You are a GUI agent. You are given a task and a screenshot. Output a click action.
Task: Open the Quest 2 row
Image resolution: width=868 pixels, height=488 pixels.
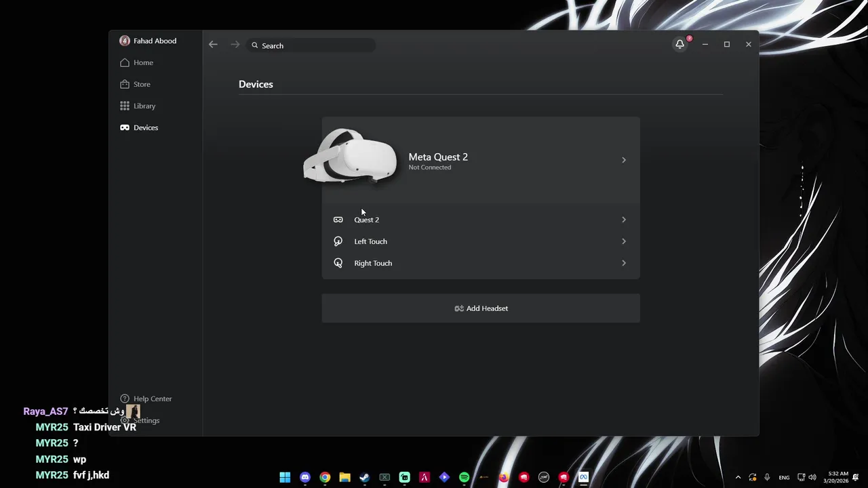point(481,220)
